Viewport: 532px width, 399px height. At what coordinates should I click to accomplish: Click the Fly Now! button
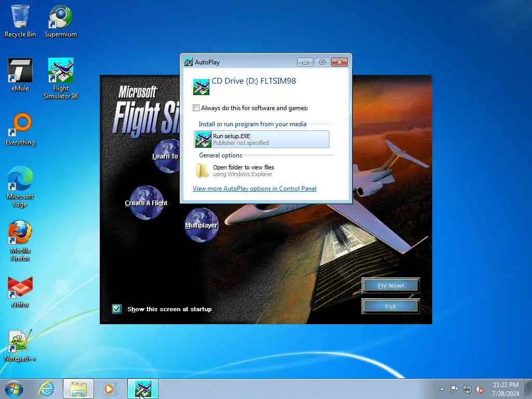point(391,286)
